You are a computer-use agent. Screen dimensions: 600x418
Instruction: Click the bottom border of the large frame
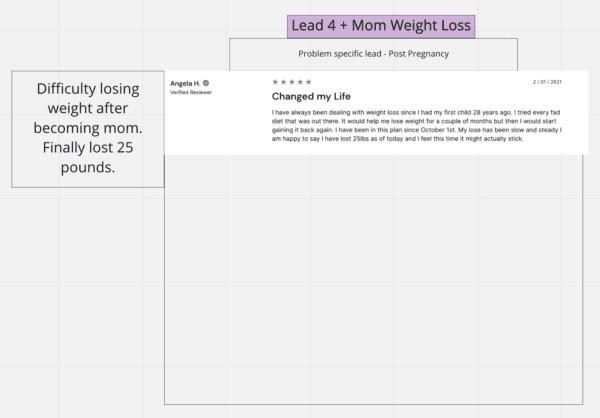(x=373, y=404)
